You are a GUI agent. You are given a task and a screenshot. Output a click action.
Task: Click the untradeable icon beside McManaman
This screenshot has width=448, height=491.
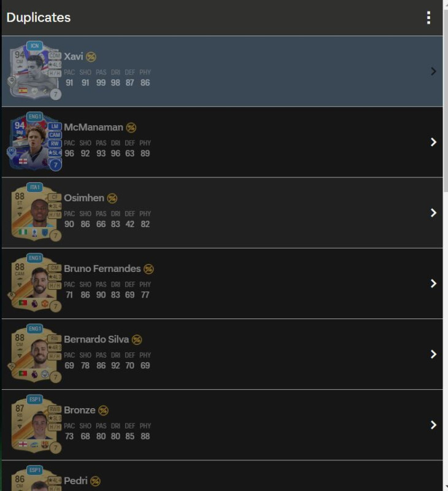(131, 128)
